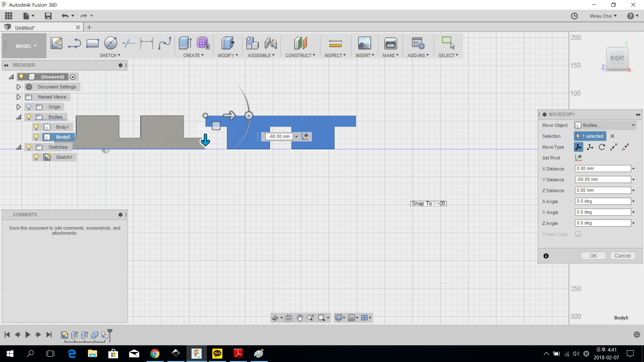
Task: Collapse the Sketches folder node
Action: point(18,147)
